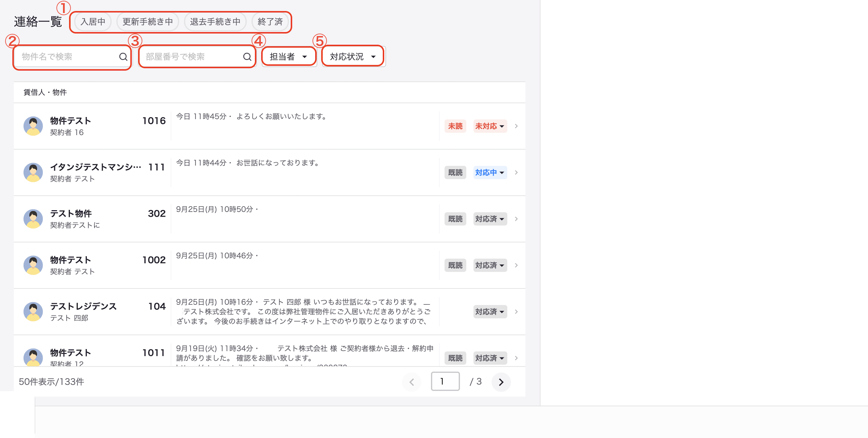
Task: Click avatar of テスト 四郎
Action: [33, 312]
